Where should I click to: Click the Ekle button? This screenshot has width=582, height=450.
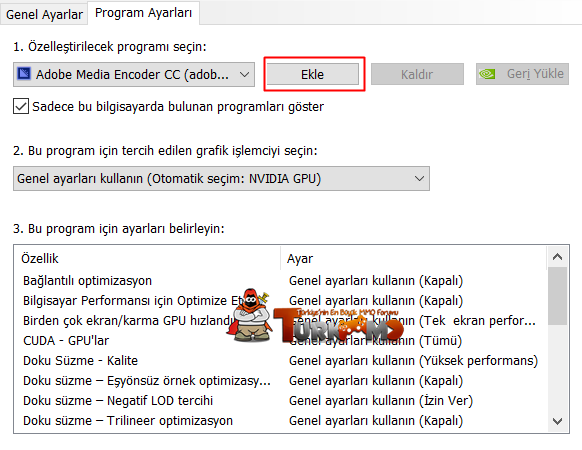click(313, 74)
